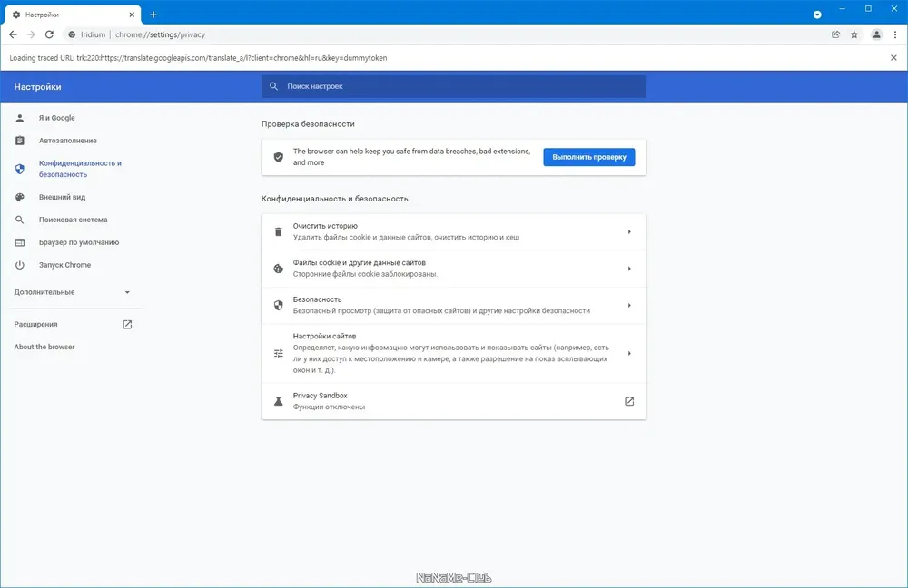908x588 pixels.
Task: Open the three-dot browser menu
Action: click(895, 34)
